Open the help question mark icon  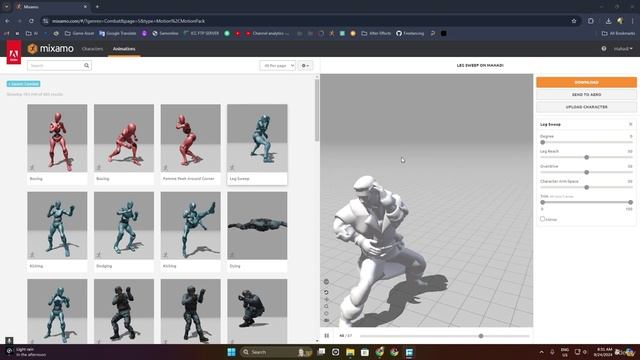(x=604, y=49)
